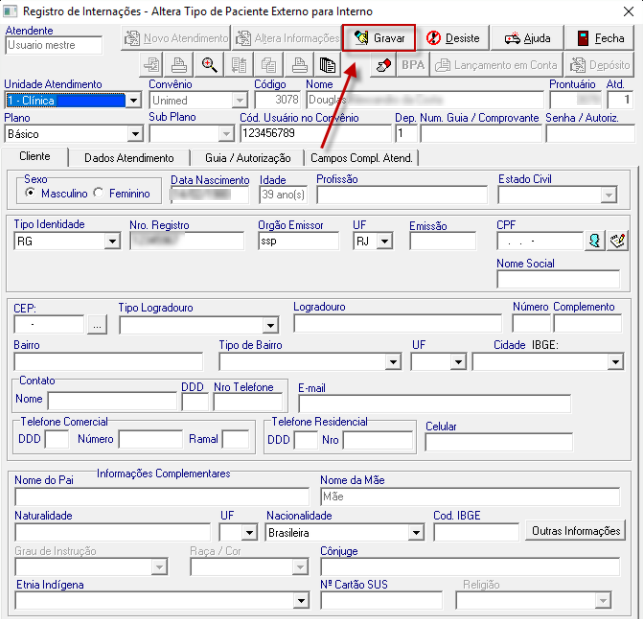The width and height of the screenshot is (643, 619).
Task: Click Fecha to close the form
Action: tap(600, 38)
